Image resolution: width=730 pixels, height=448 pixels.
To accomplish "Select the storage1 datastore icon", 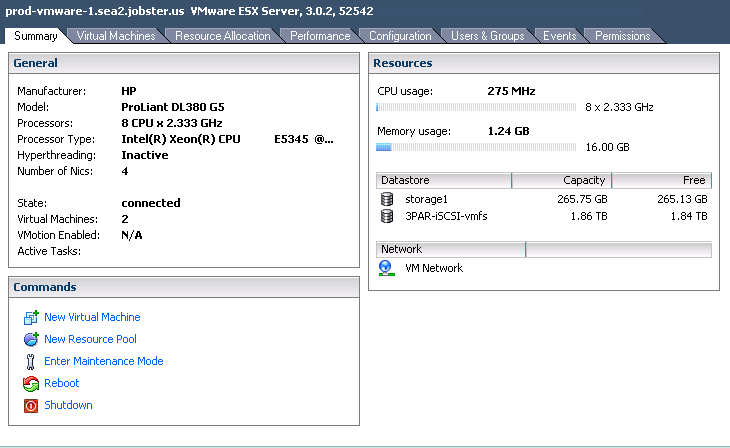I will point(387,199).
